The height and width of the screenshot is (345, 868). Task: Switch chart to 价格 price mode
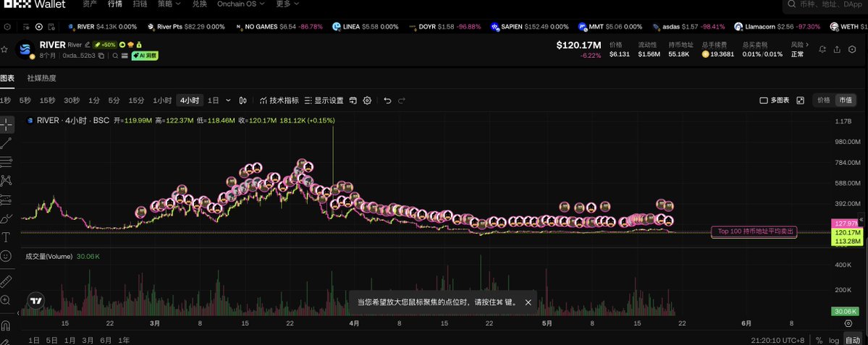824,100
